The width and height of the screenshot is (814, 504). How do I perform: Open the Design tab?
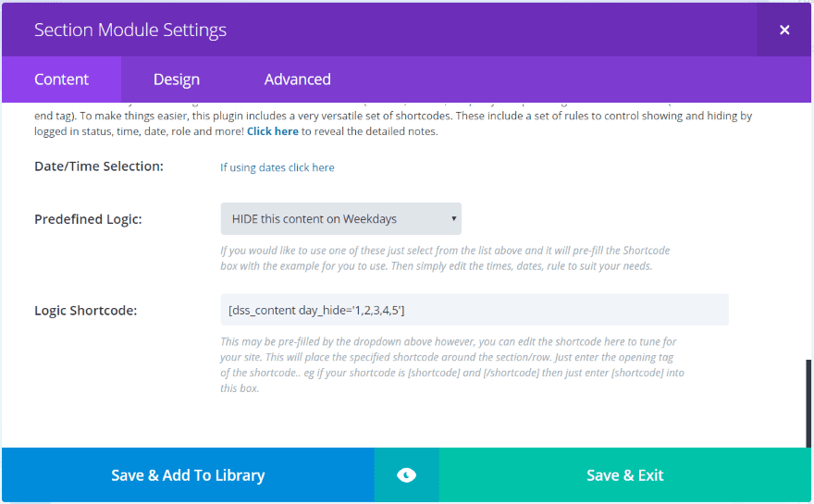click(177, 80)
